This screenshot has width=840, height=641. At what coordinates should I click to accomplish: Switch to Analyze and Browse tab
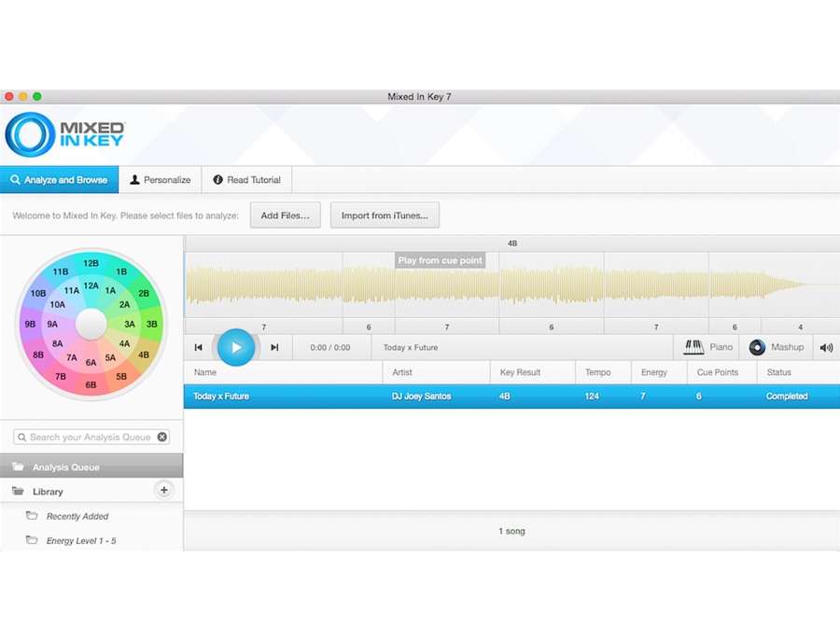tap(60, 180)
